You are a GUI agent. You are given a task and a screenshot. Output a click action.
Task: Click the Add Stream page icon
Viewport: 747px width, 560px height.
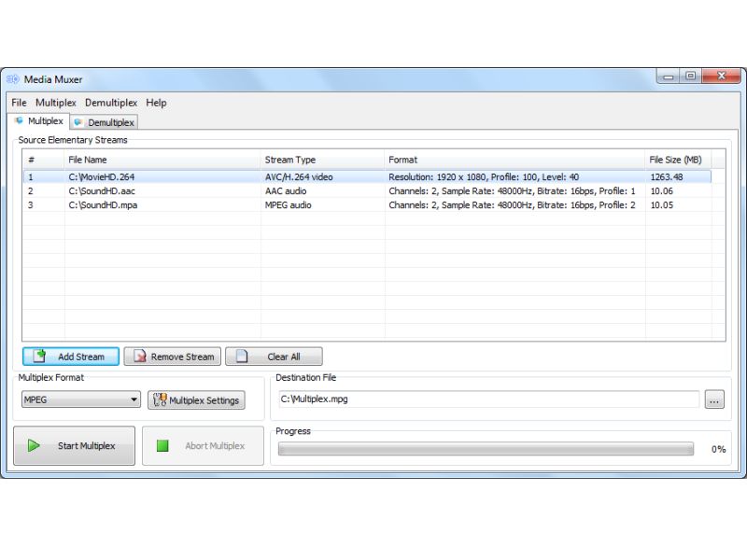pyautogui.click(x=40, y=356)
